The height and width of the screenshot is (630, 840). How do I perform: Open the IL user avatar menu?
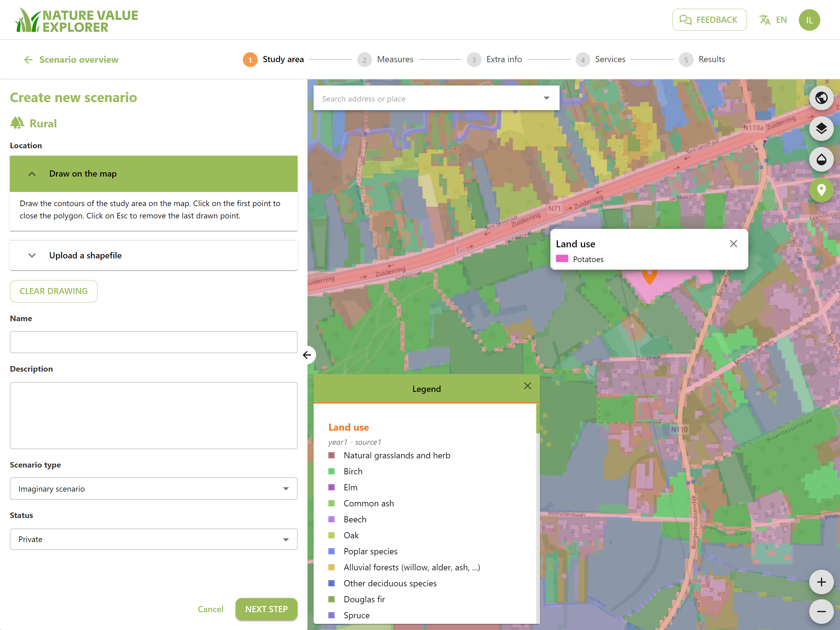[x=809, y=20]
